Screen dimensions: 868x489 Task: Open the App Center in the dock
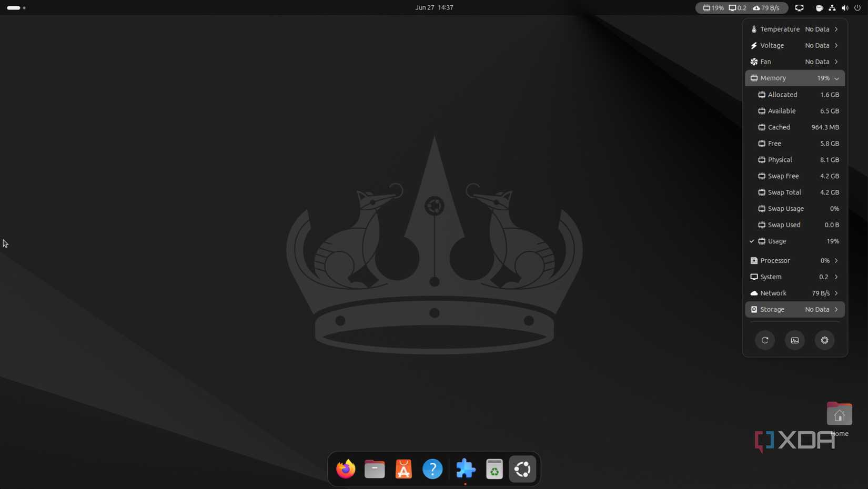click(x=403, y=469)
